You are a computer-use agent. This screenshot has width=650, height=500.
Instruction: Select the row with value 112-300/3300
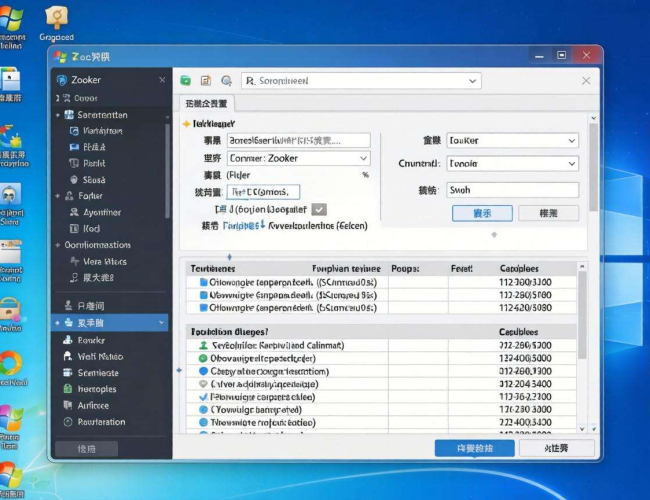381,282
